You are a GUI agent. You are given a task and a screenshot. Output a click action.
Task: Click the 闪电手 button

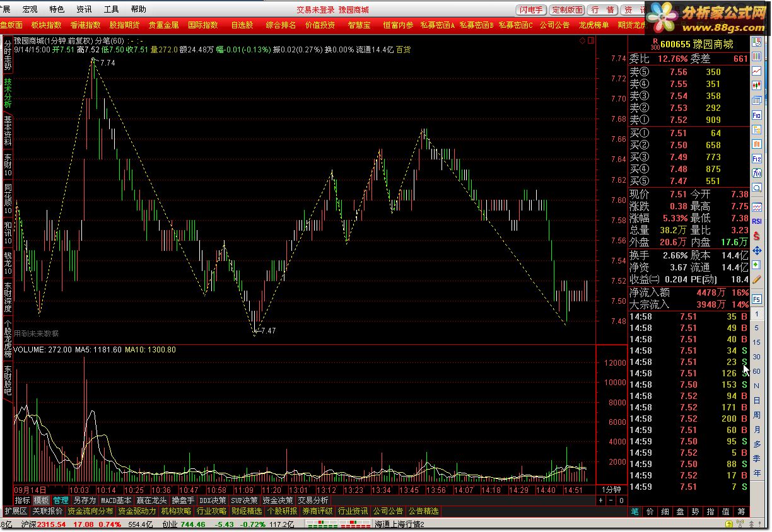click(531, 10)
